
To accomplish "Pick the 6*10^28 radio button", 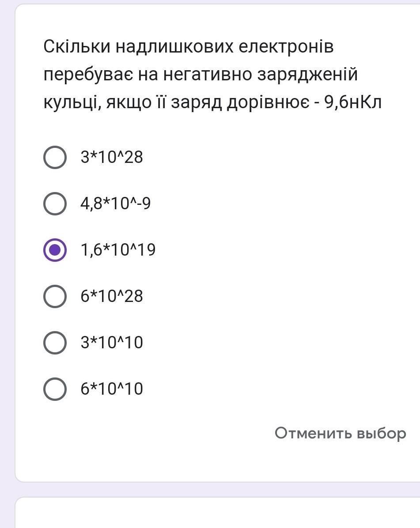I will point(55,296).
